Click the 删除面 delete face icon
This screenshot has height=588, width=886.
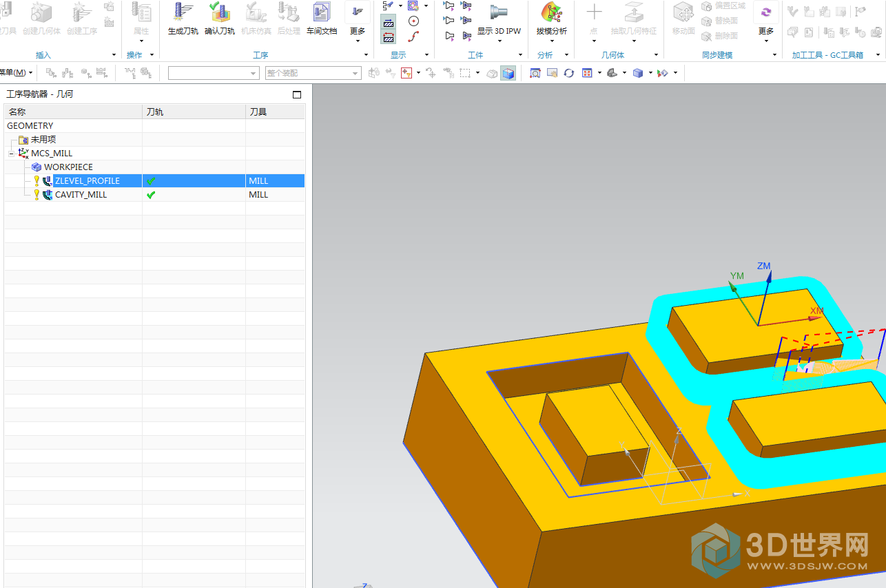tap(720, 36)
